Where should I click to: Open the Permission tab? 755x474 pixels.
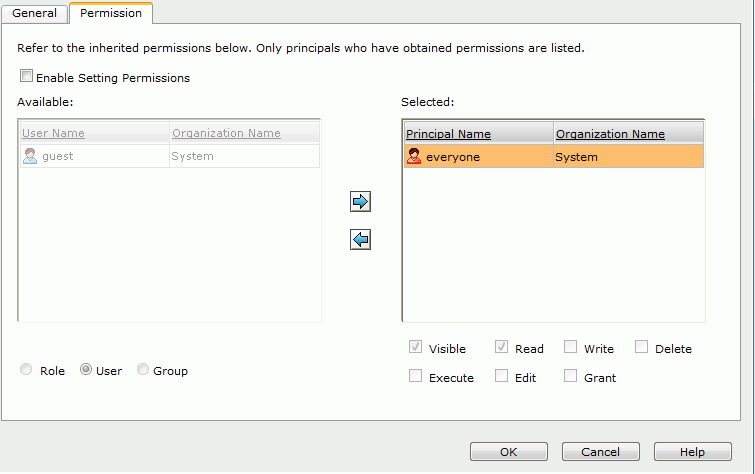click(111, 13)
